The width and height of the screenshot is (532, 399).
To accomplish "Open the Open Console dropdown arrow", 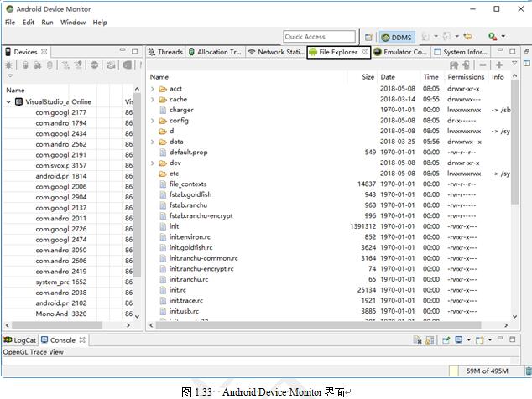I will click(490, 339).
